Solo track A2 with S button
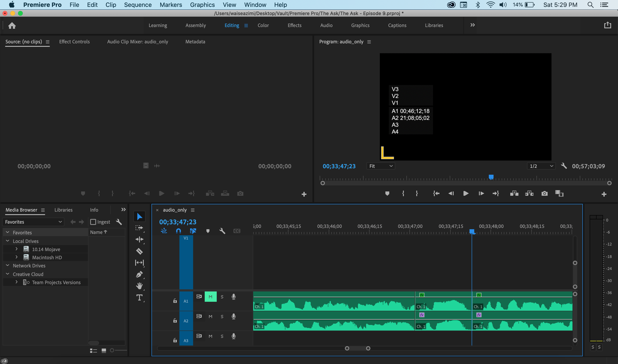Screen dimensions: 618x364 tap(222, 317)
